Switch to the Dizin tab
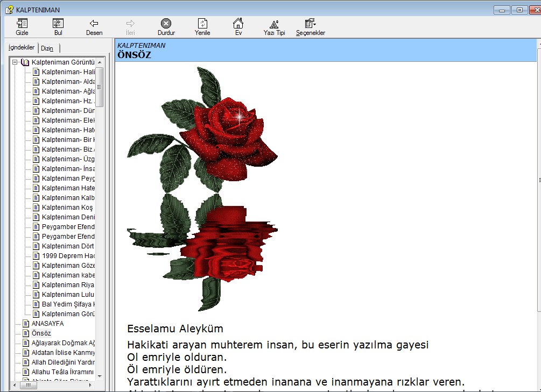 pyautogui.click(x=47, y=48)
